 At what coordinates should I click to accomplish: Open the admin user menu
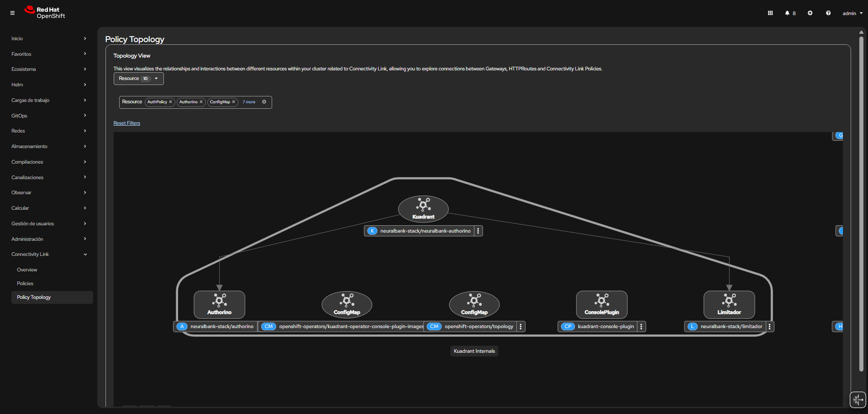[852, 13]
